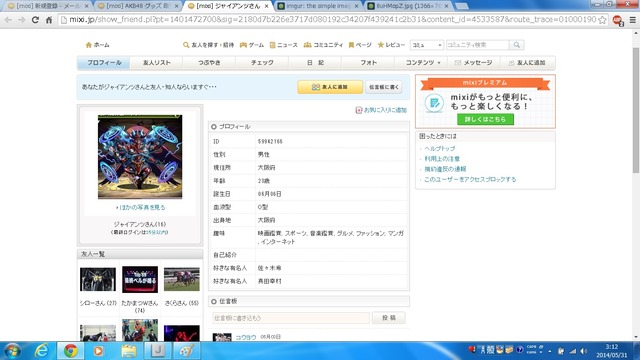Click このユーザーをアクセスブロックする link

(470, 179)
